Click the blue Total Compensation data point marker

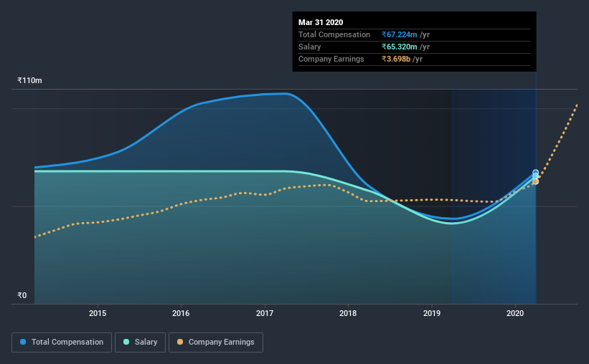(536, 172)
